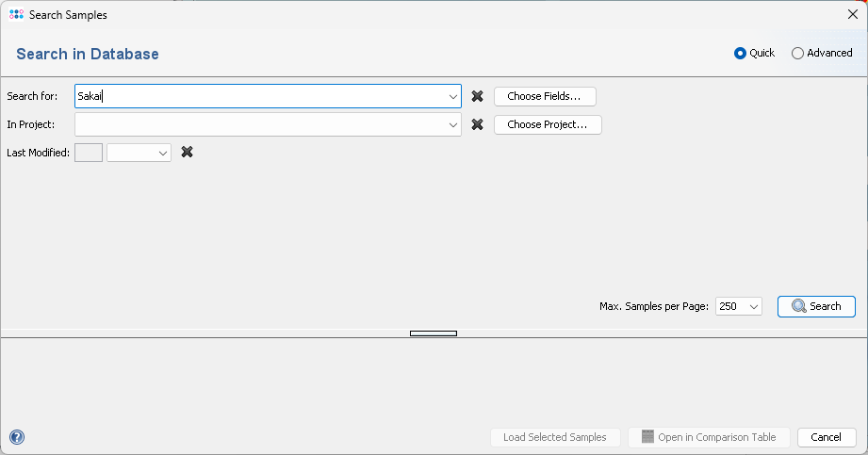Cancel the search dialog
The height and width of the screenshot is (455, 868).
pyautogui.click(x=826, y=437)
